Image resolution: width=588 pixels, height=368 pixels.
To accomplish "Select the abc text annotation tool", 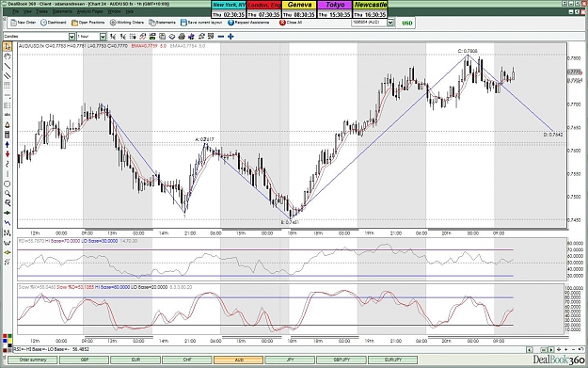I will 8,115.
